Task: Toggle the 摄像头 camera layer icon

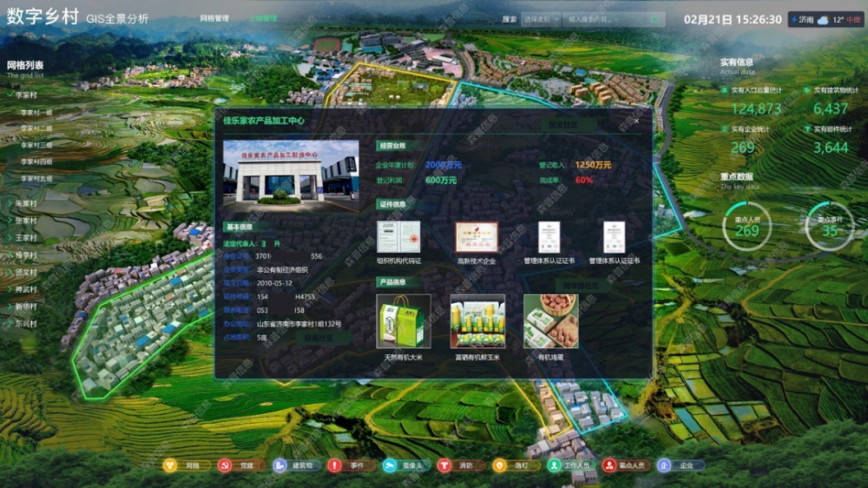Action: coord(390,465)
